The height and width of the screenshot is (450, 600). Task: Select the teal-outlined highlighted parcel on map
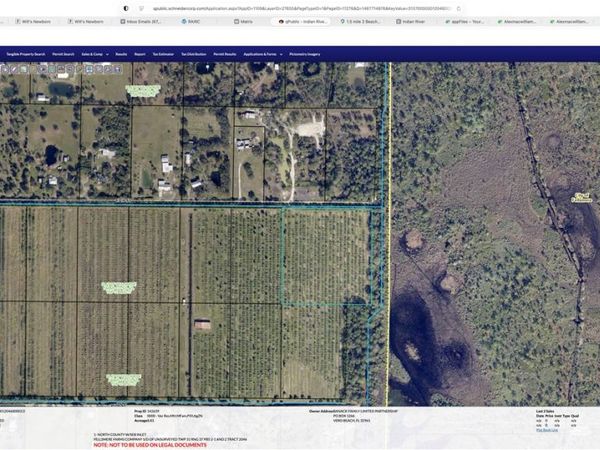pyautogui.click(x=326, y=256)
